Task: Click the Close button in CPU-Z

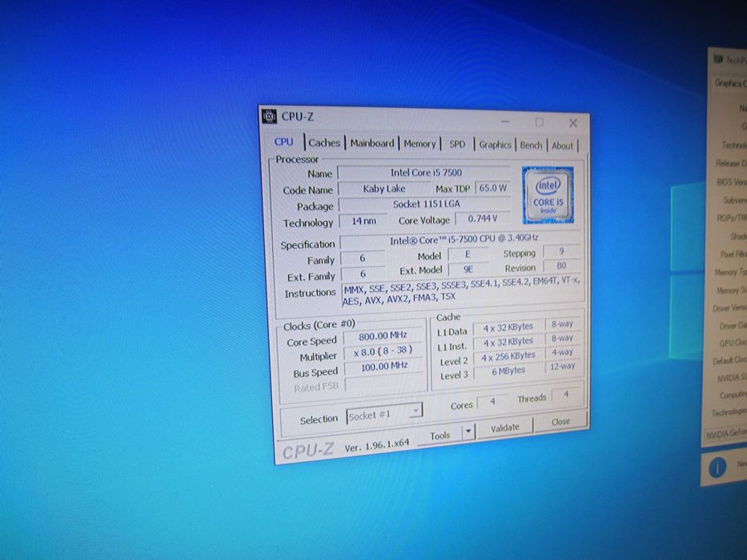Action: pos(560,422)
